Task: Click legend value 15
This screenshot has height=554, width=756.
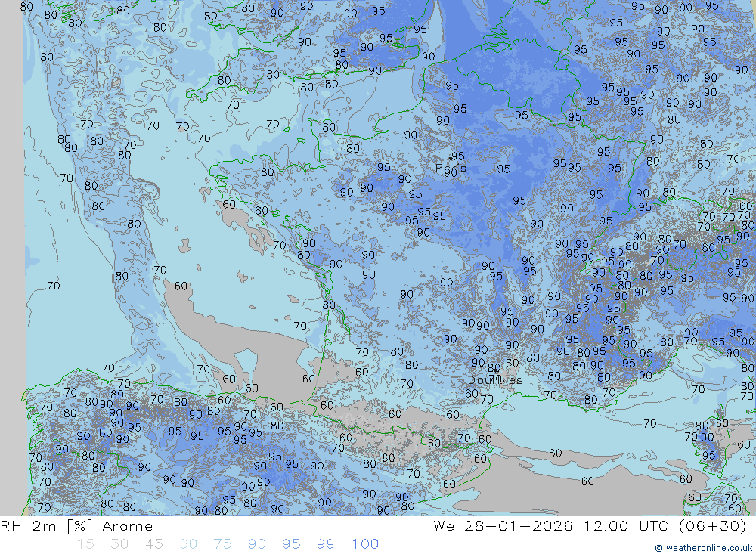Action: click(86, 544)
